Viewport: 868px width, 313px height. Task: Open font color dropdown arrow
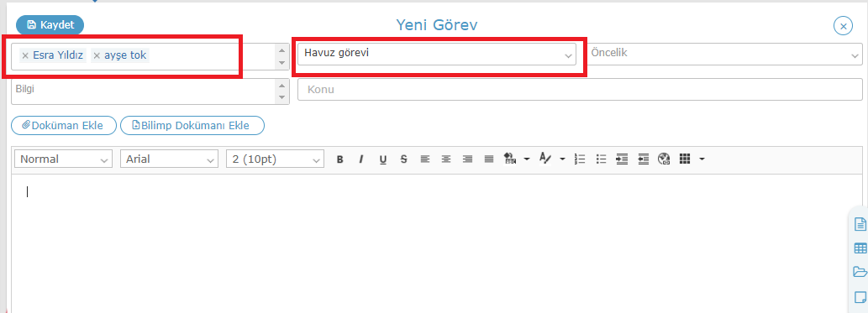click(562, 159)
